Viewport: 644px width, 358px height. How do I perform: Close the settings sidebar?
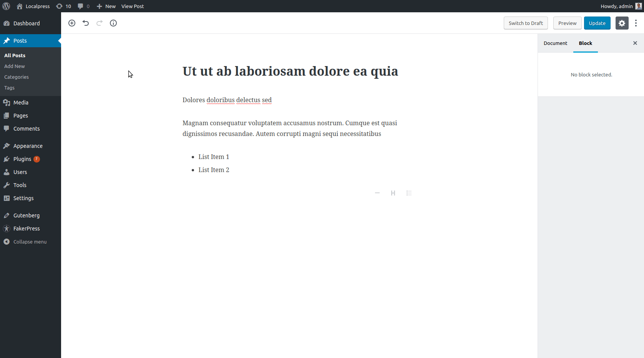(x=635, y=43)
